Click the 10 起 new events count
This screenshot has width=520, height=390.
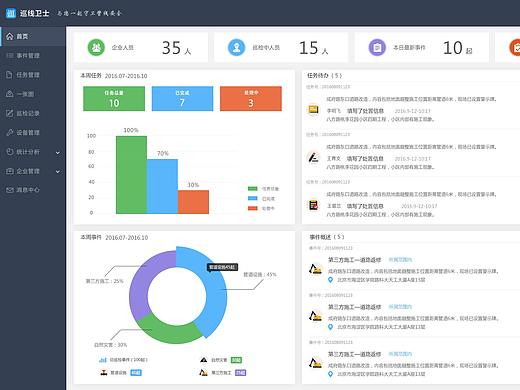click(457, 48)
